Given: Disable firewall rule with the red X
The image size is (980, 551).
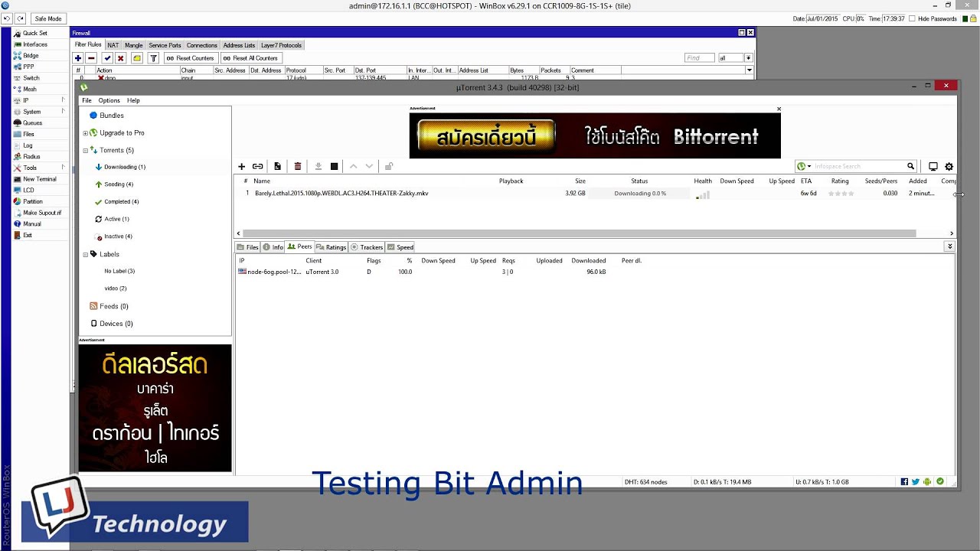Looking at the screenshot, I should click(x=120, y=58).
